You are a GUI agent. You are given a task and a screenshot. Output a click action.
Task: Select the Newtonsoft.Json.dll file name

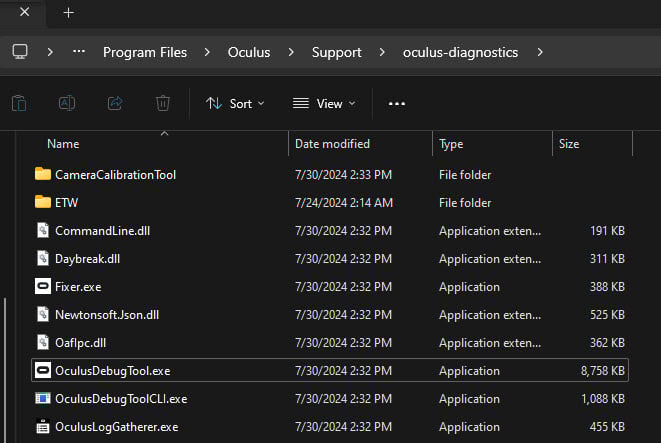coord(107,315)
